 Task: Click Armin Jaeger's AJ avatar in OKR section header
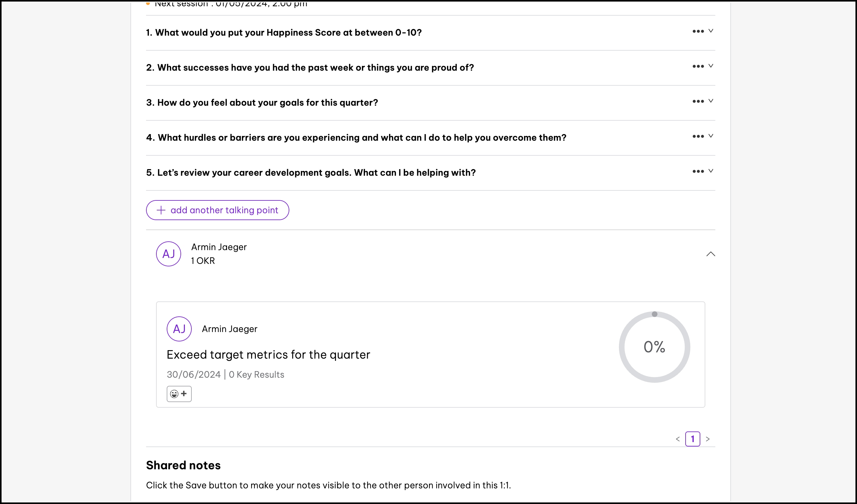[168, 254]
